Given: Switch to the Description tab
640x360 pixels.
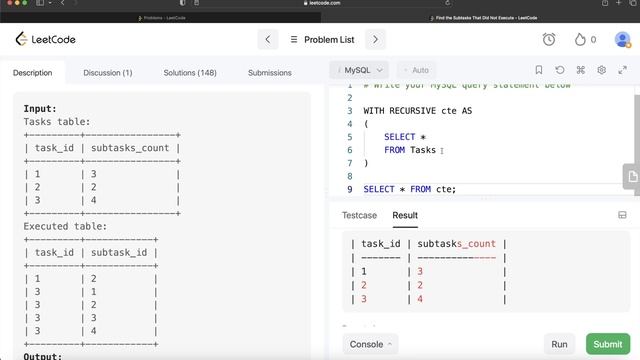Looking at the screenshot, I should (33, 73).
